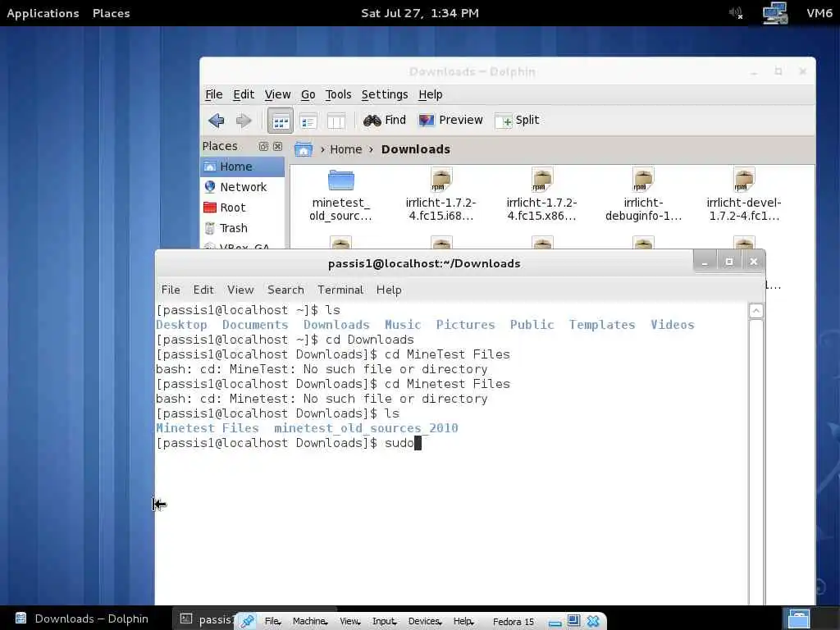Open Dolphin Help menu

[430, 95]
